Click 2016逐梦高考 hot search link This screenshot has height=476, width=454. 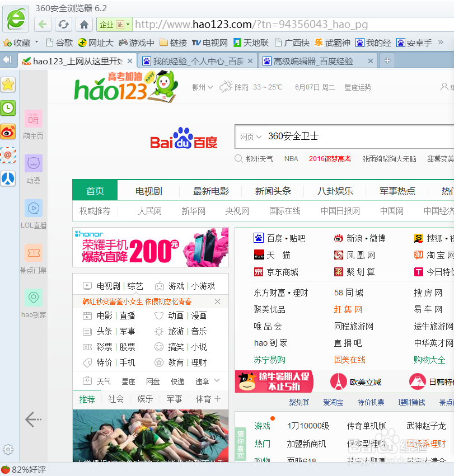click(330, 159)
